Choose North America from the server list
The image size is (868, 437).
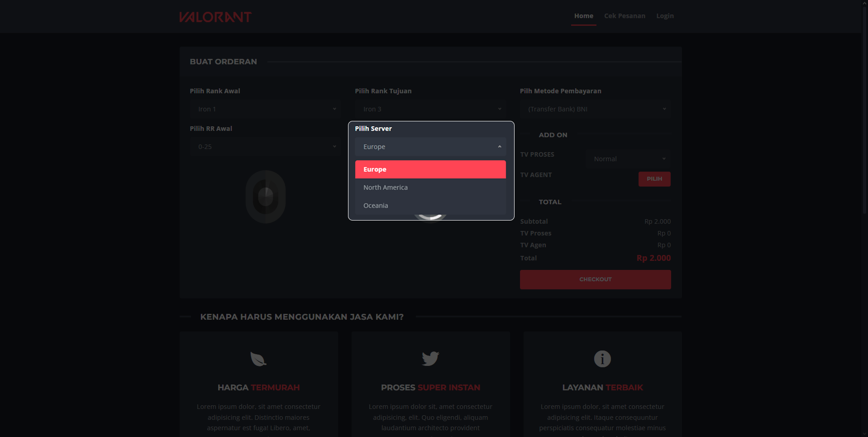tap(430, 187)
